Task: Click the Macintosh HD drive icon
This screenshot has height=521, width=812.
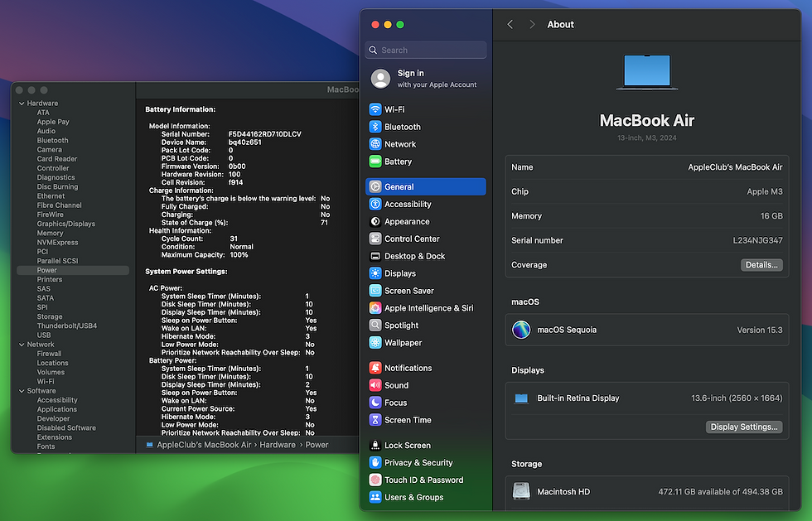Action: (521, 491)
